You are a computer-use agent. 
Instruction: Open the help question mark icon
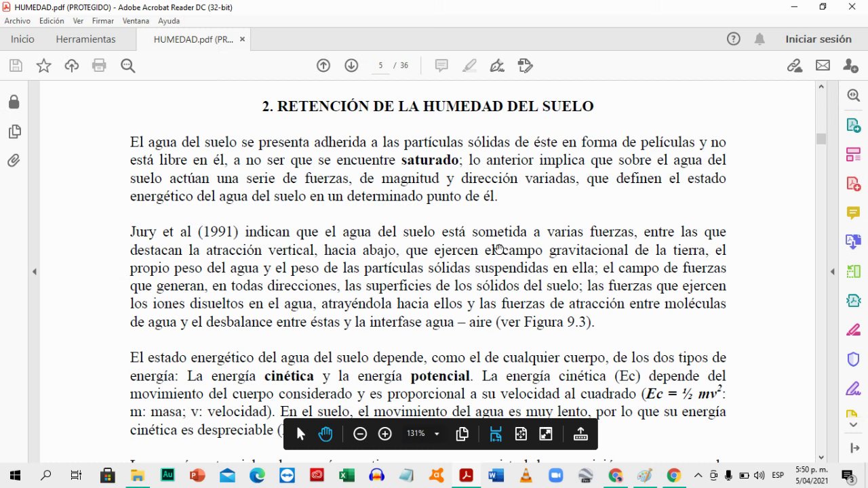[x=734, y=39]
